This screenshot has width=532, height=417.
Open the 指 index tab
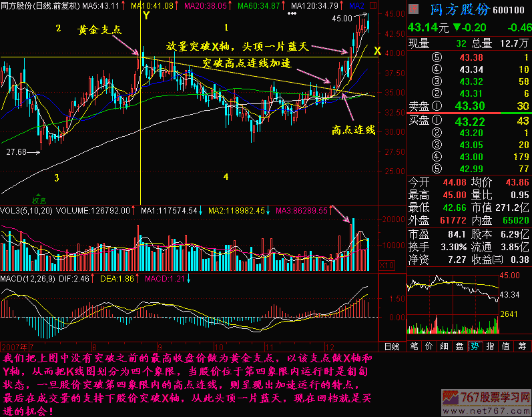tap(490, 346)
